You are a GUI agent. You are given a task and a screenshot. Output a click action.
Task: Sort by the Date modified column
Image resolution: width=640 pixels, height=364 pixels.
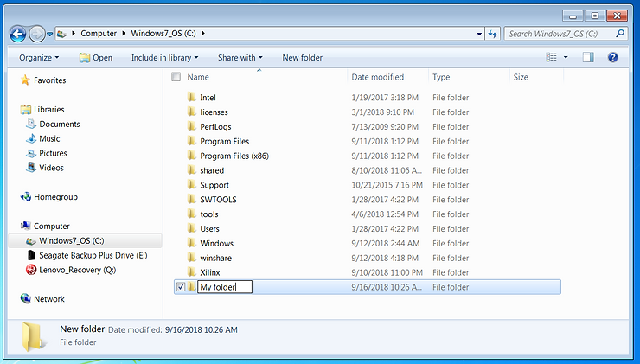tap(378, 77)
